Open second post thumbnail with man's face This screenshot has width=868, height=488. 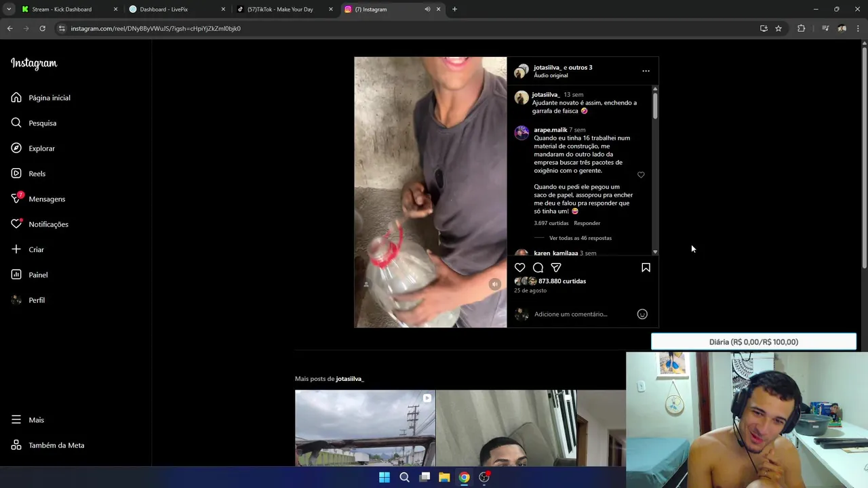point(506,428)
